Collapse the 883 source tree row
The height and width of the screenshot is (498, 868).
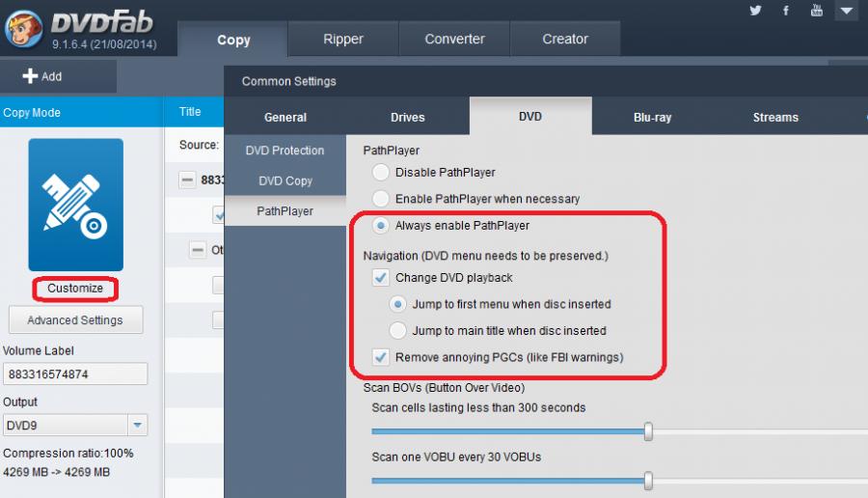[x=187, y=180]
